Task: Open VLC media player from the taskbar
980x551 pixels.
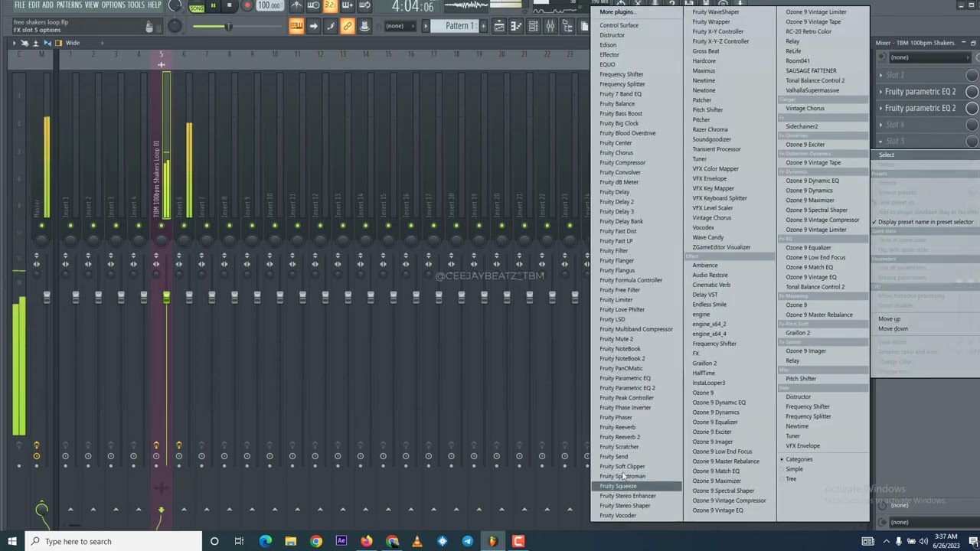Action: [x=416, y=541]
